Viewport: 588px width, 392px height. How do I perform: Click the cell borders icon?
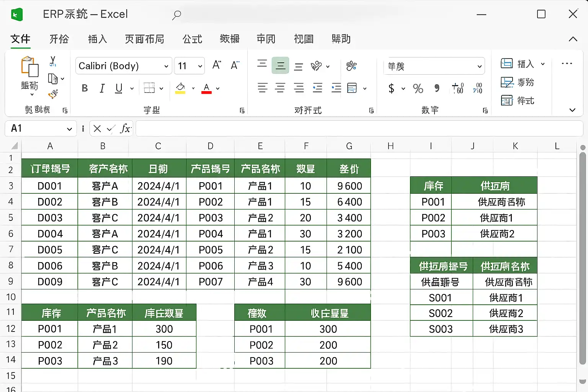pyautogui.click(x=149, y=88)
